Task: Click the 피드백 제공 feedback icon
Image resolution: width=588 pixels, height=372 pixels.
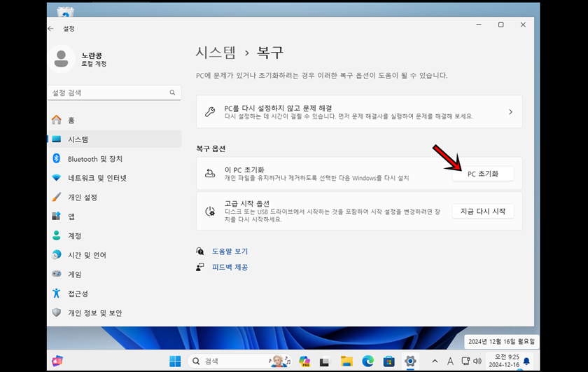Action: 200,268
